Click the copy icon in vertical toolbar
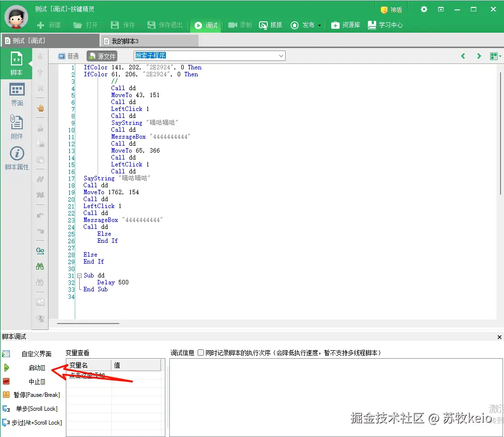 [40, 144]
